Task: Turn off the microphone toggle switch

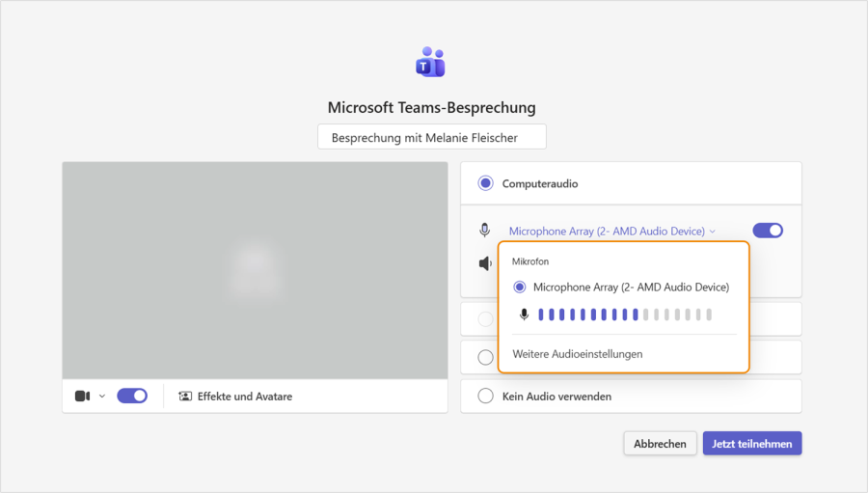Action: click(768, 231)
